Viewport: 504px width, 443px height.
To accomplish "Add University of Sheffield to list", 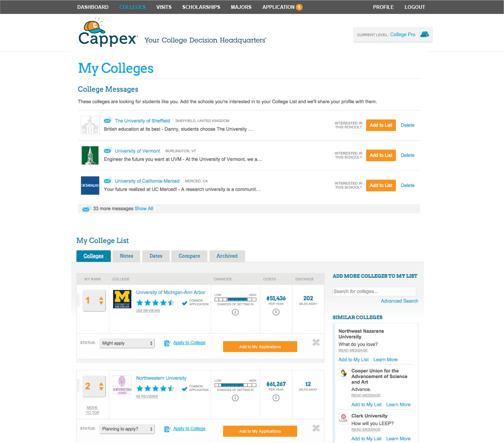I will 381,125.
